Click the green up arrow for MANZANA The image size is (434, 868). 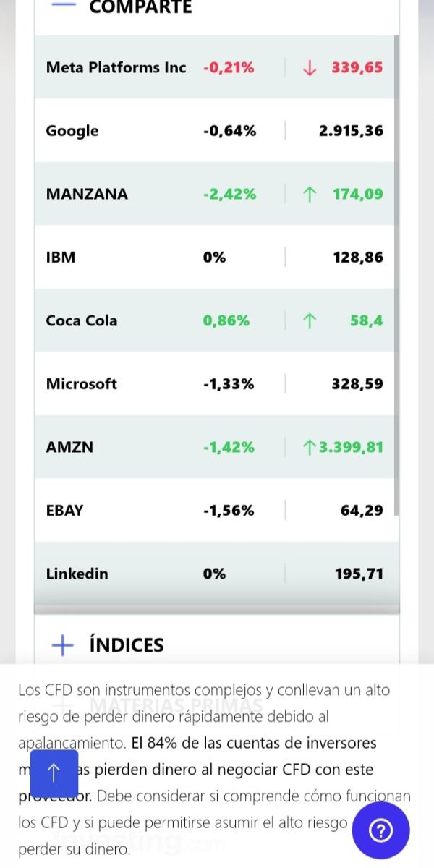[310, 194]
